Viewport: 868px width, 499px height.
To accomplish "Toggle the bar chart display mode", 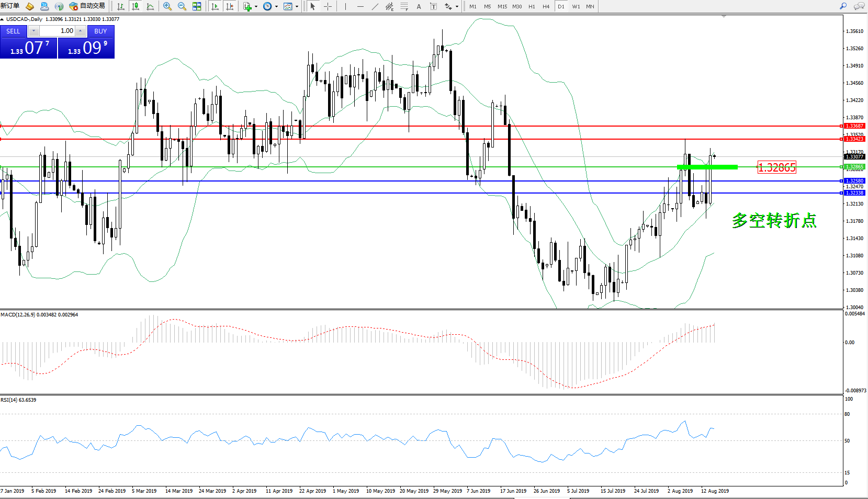I will (x=121, y=6).
